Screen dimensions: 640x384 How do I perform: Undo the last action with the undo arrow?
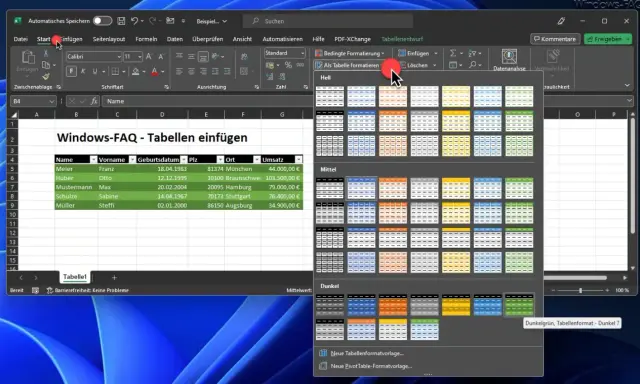[134, 21]
